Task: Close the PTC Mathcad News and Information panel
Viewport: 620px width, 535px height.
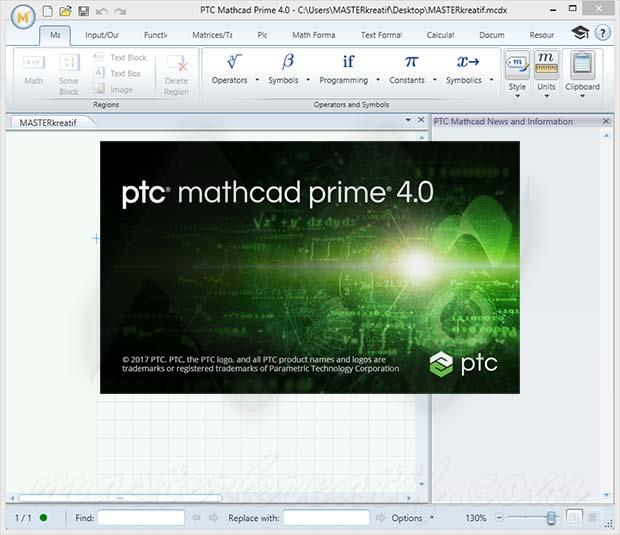Action: click(x=606, y=121)
